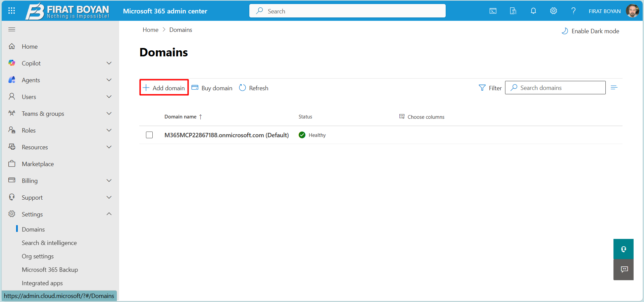Viewport: 644px width, 302px height.
Task: Open admin center settings gear
Action: [553, 10]
